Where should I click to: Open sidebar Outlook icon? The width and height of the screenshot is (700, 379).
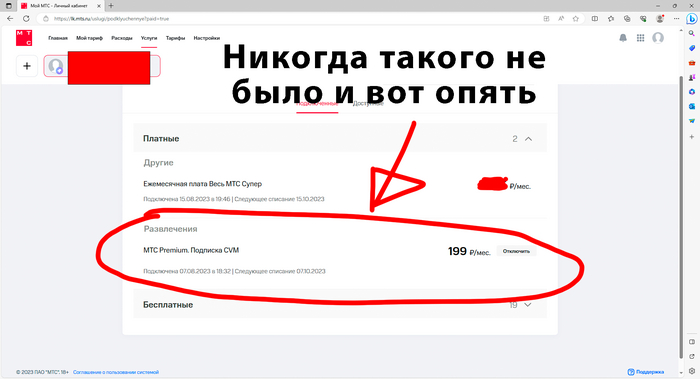tap(692, 106)
